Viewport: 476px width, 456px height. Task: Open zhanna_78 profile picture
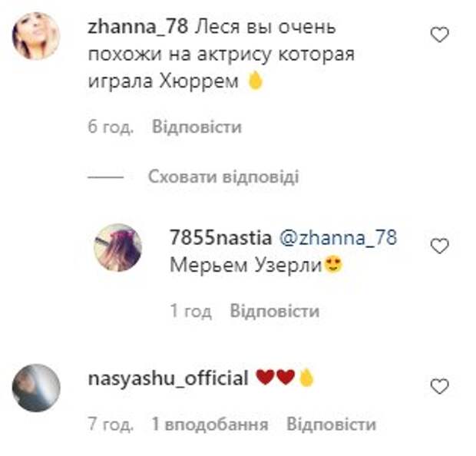(36, 36)
